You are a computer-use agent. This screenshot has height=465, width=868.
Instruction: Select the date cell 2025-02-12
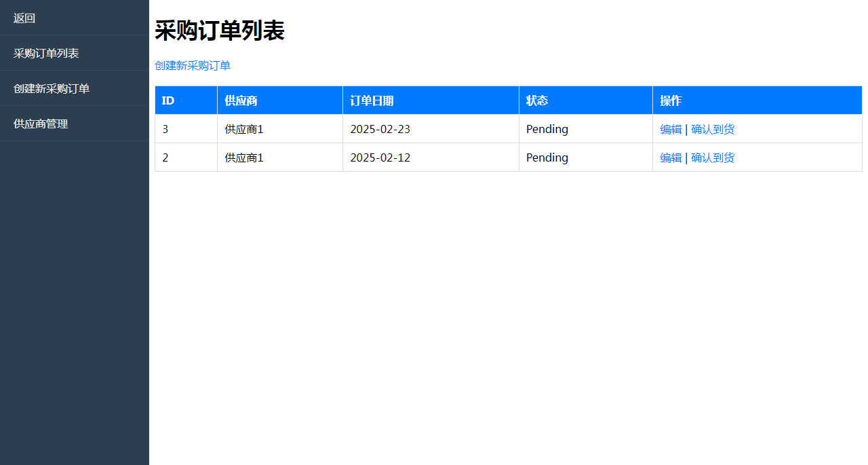tap(380, 157)
